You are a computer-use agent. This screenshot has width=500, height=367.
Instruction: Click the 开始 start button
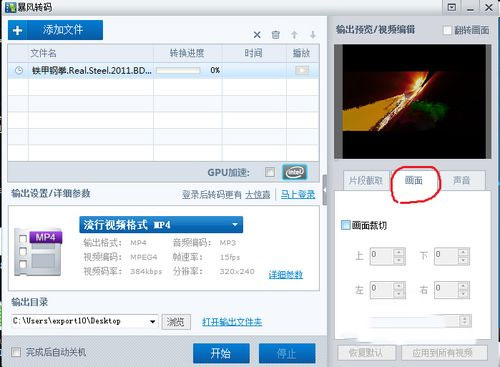coord(221,353)
